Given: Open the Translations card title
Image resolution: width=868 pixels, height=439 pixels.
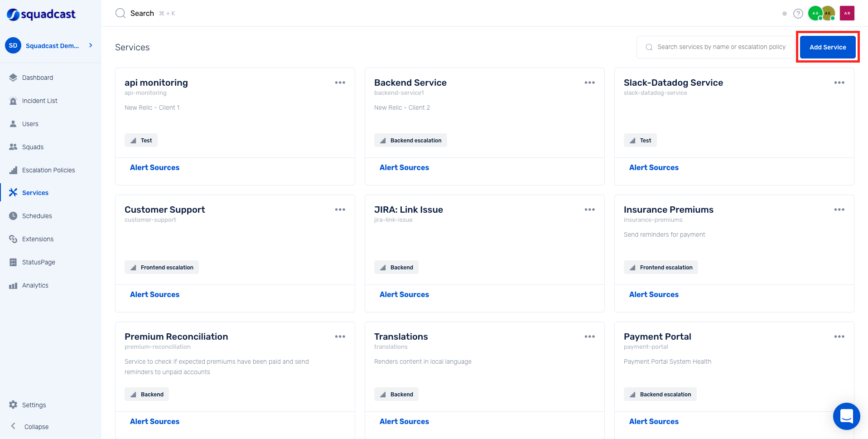Looking at the screenshot, I should click(x=401, y=337).
